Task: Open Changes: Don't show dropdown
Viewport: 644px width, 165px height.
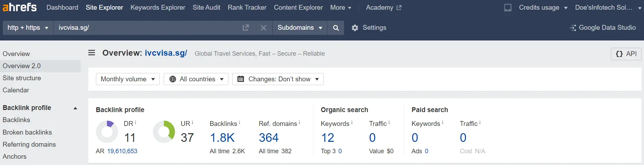Action: 278,79
